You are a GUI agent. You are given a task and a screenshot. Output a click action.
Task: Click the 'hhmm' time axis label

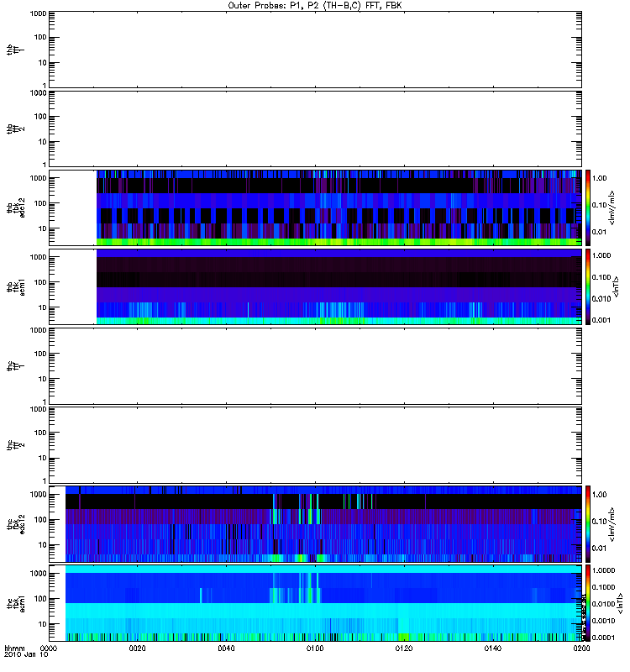[x=14, y=648]
